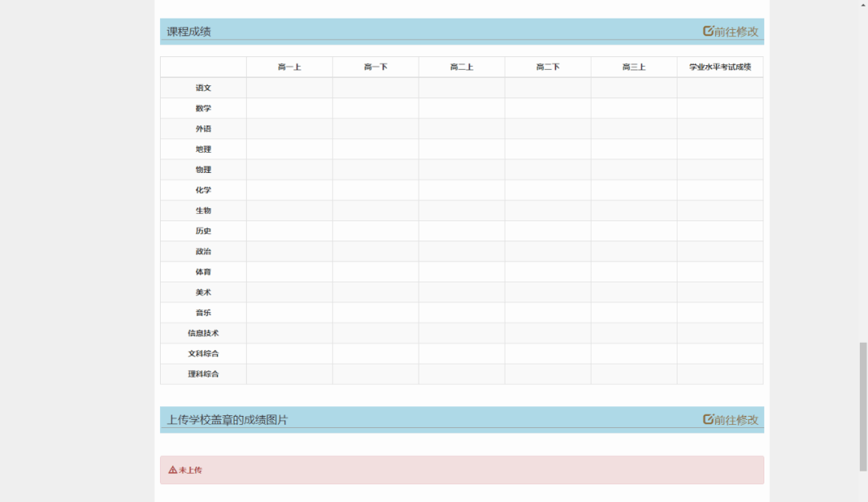868x502 pixels.
Task: Open 前往修改 link for the upload section
Action: (735, 419)
